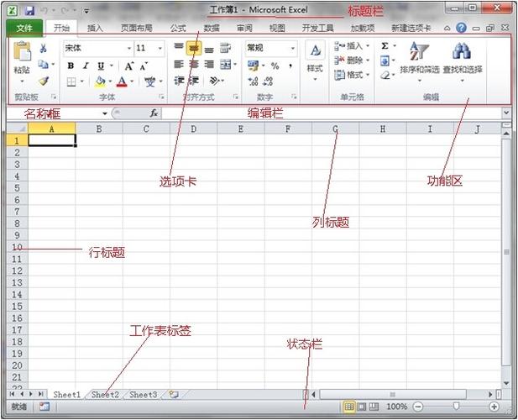The image size is (518, 420).
Task: Decrease indent icon
Action: coord(178,81)
